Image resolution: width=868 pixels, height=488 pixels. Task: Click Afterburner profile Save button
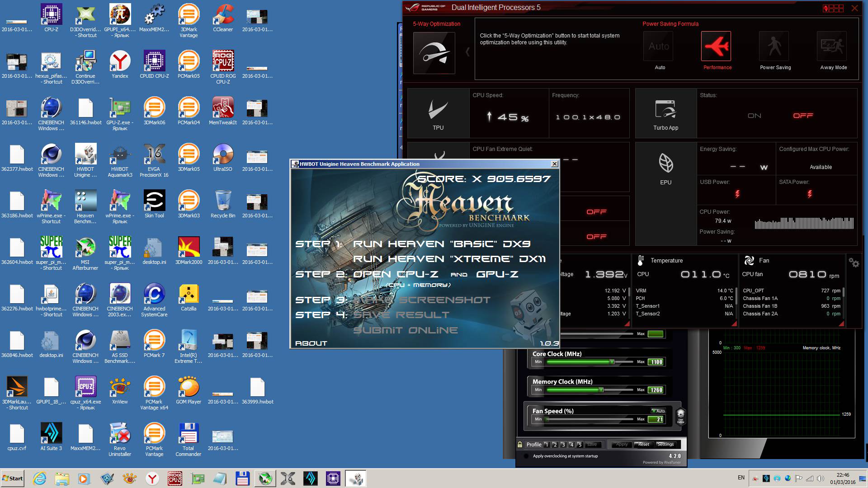point(592,445)
